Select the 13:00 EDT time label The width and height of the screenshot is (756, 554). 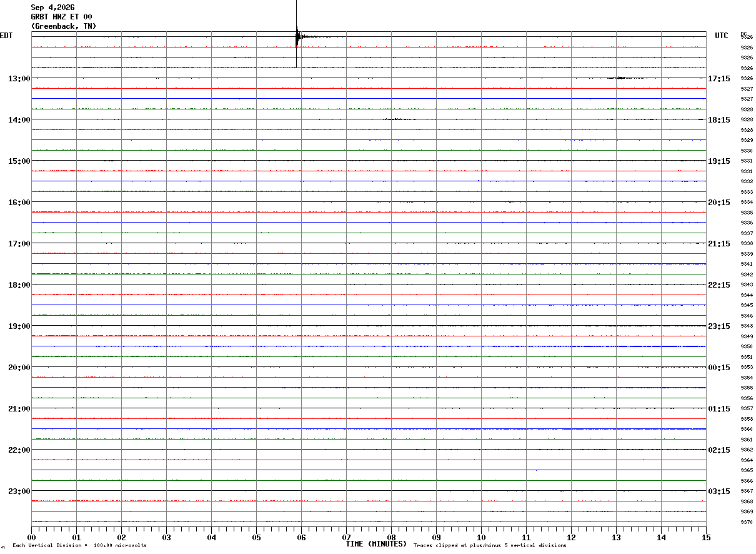tap(19, 79)
